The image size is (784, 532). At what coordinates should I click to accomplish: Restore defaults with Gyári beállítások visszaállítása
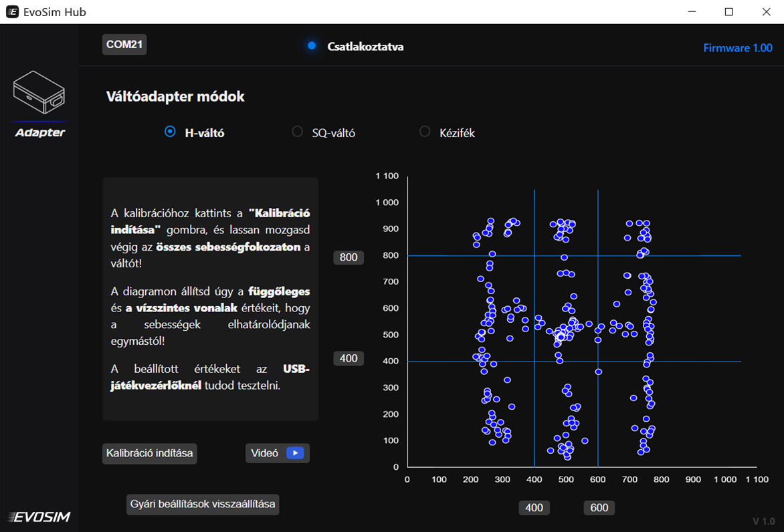[203, 504]
